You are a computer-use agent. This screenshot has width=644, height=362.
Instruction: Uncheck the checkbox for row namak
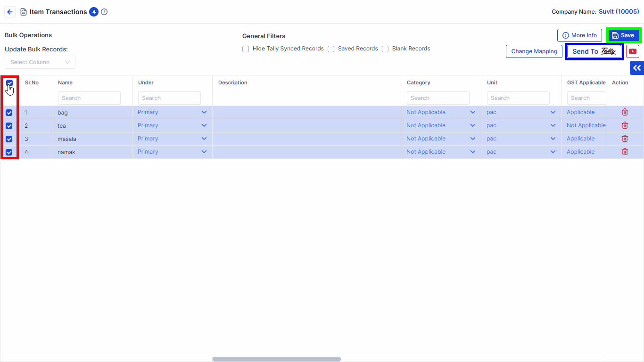click(9, 152)
